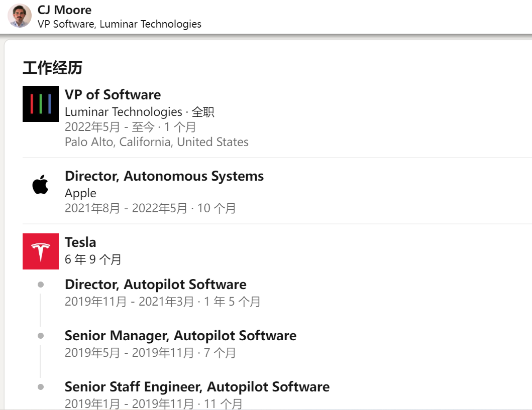Open the Tesla company name link

80,242
